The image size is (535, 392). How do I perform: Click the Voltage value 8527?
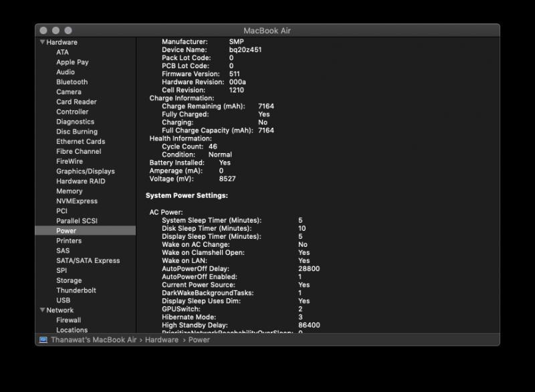pyautogui.click(x=227, y=179)
